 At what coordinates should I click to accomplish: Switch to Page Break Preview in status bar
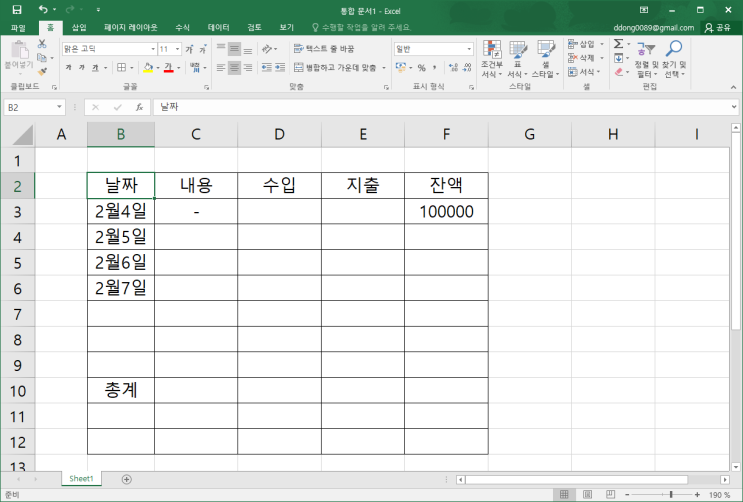pos(611,494)
